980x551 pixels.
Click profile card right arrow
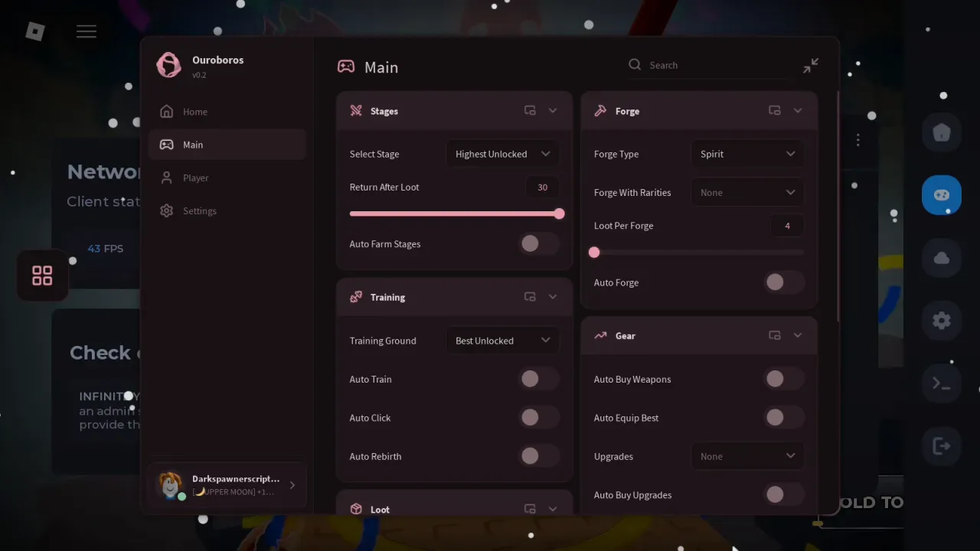[x=292, y=484]
